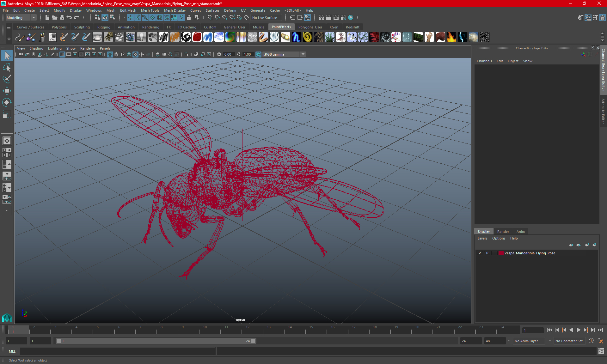Open the layer editor Options menu
Screen dimensions: 607x364
499,238
